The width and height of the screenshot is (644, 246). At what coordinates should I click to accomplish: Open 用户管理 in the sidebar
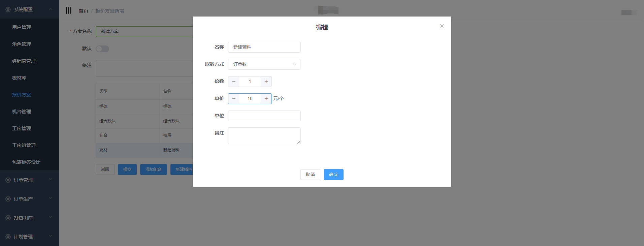tap(22, 27)
